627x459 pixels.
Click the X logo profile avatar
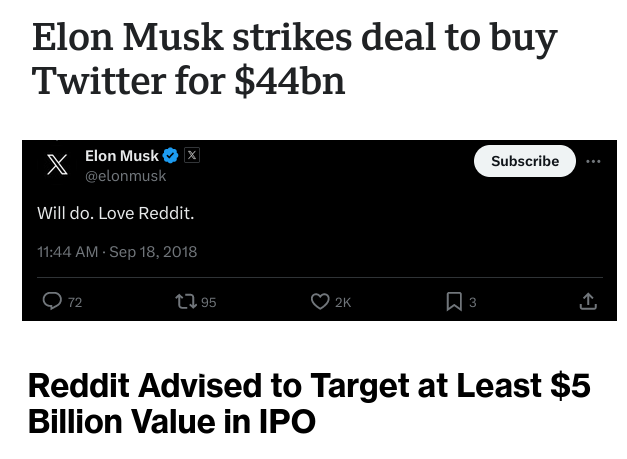point(58,166)
